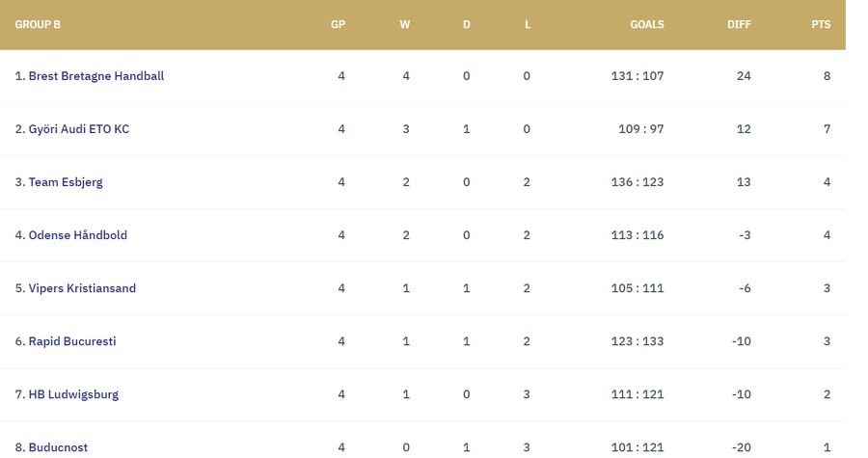Click the DIFF column header
This screenshot has height=458, width=868.
click(x=739, y=24)
